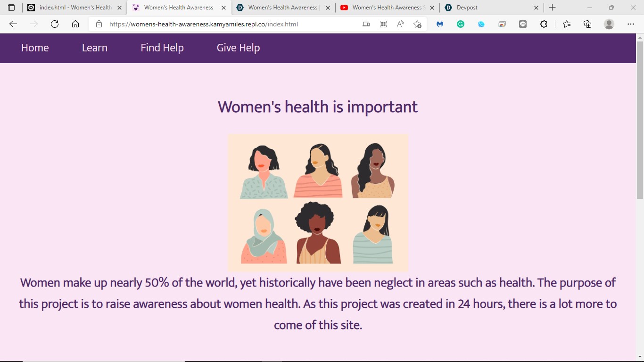The height and width of the screenshot is (362, 644).
Task: Open a new tab with the plus button
Action: 552,8
